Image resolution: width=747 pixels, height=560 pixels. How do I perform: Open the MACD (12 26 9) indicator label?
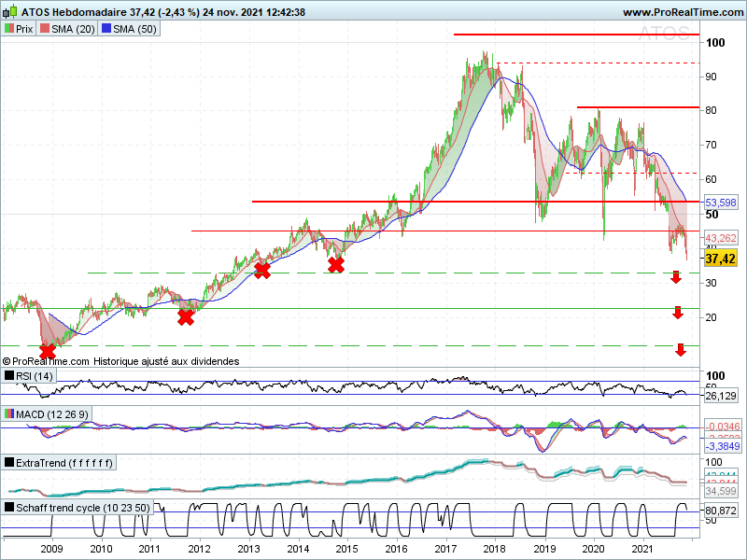46,414
